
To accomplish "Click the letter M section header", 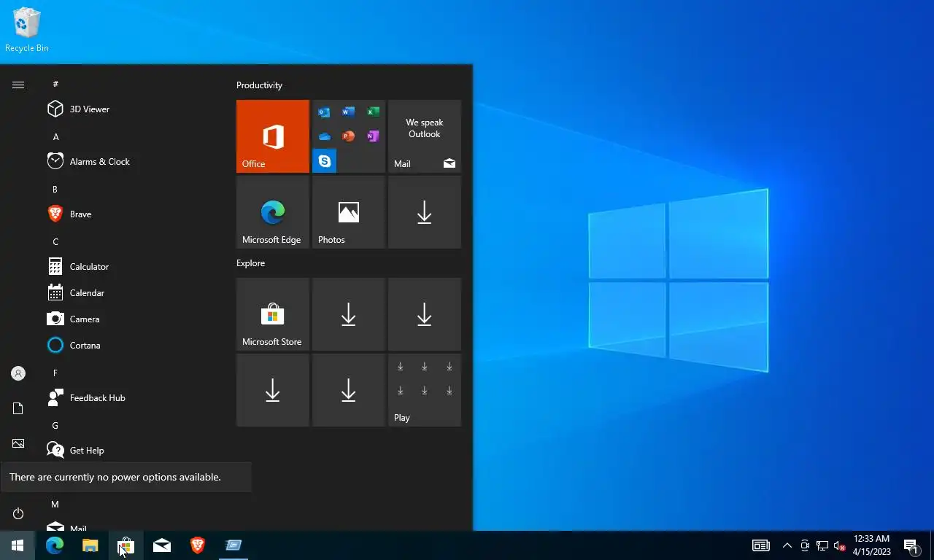I will point(55,504).
